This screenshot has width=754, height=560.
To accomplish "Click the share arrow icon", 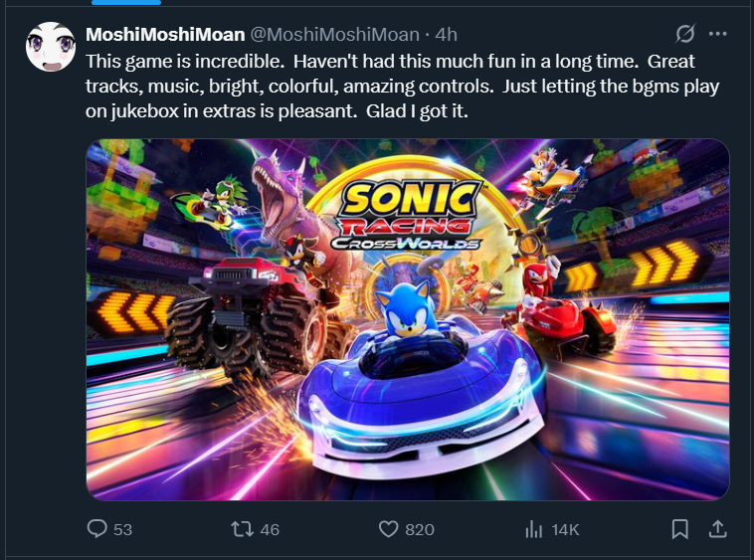I will click(x=715, y=529).
